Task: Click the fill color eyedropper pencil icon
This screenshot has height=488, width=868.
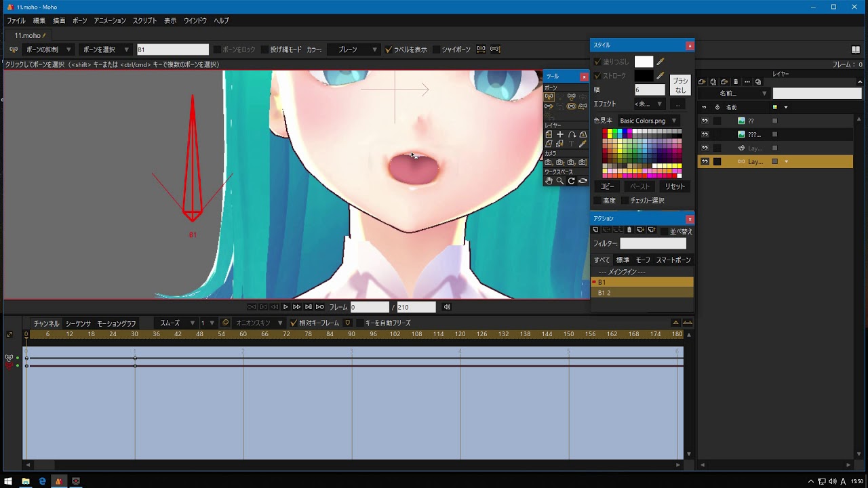Action: [660, 62]
